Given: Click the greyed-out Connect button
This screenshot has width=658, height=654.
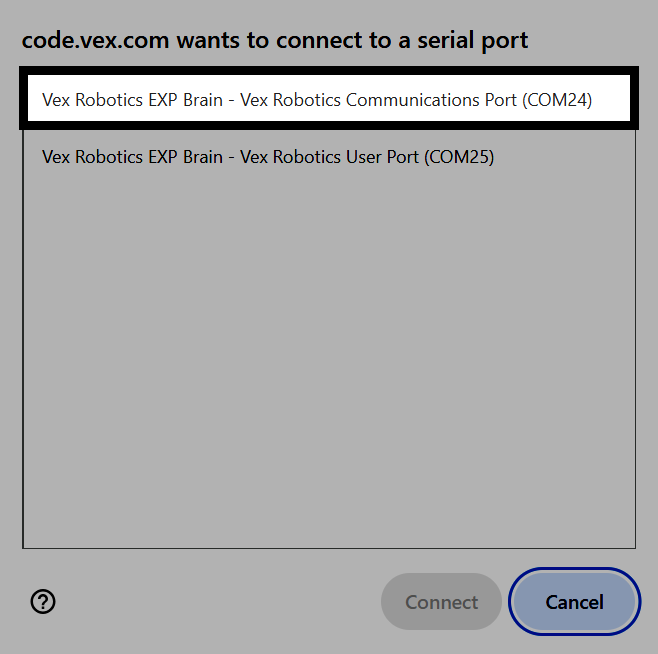Looking at the screenshot, I should [441, 602].
